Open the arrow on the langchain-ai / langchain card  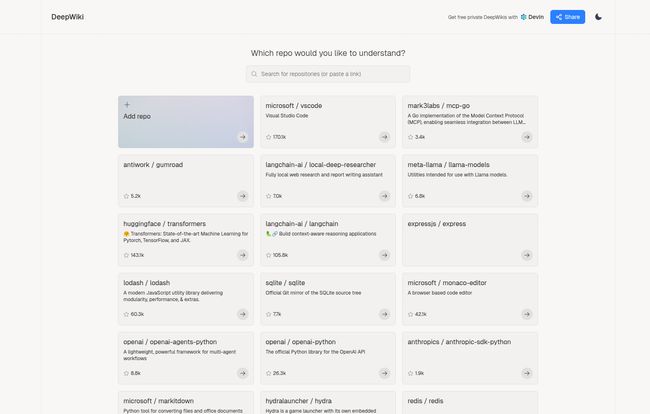385,255
